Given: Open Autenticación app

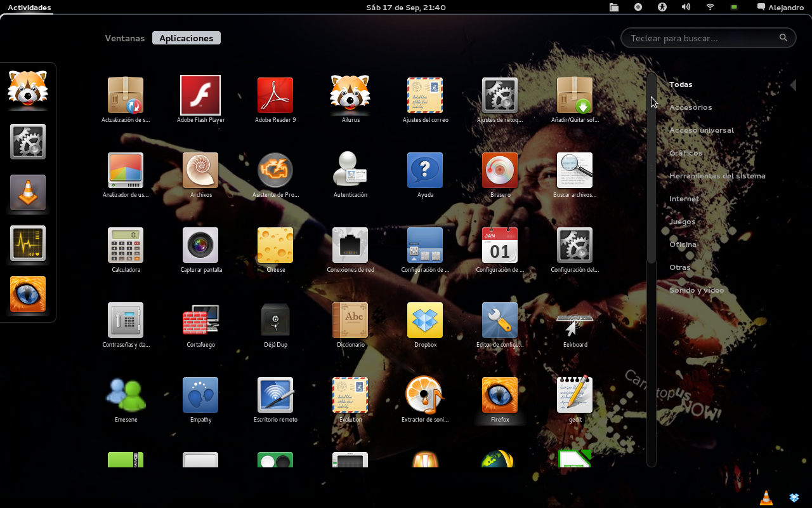Looking at the screenshot, I should point(350,170).
